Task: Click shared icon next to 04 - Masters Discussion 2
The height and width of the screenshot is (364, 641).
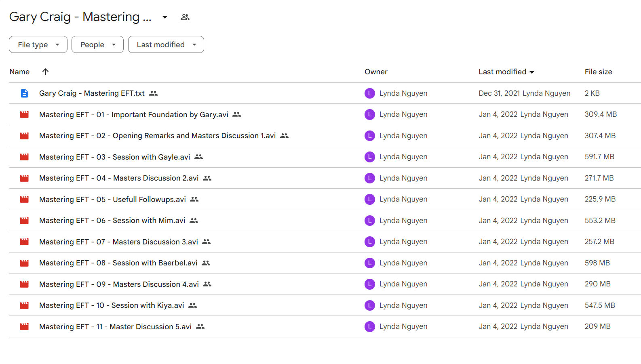Action: 207,178
